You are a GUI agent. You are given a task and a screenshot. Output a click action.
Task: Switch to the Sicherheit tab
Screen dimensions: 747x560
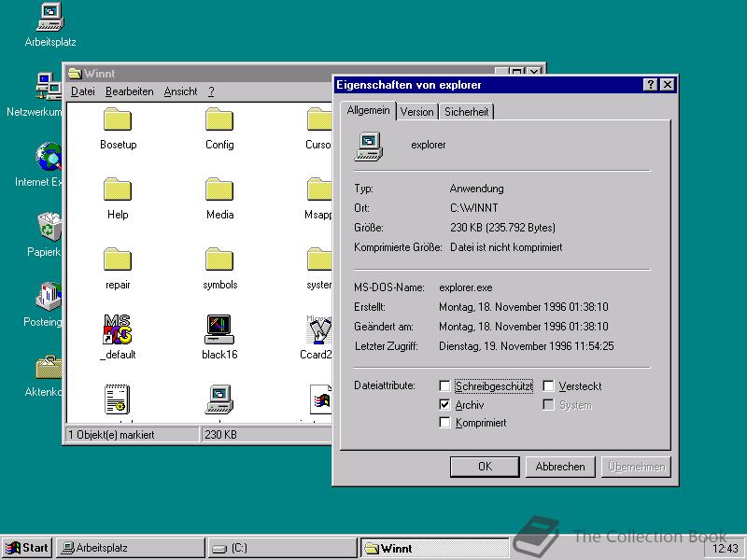coord(466,112)
